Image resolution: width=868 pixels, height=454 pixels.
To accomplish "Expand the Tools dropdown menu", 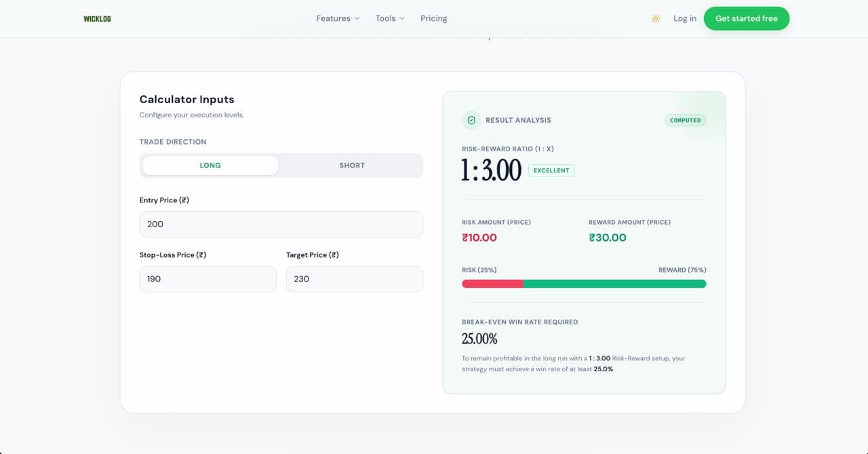I will pos(390,18).
